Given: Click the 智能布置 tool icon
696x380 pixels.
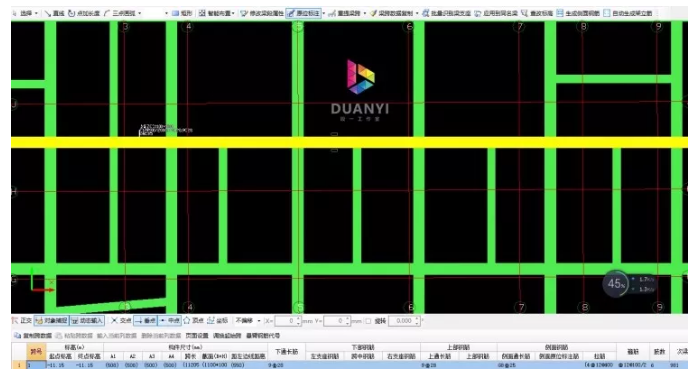Looking at the screenshot, I should pos(202,13).
